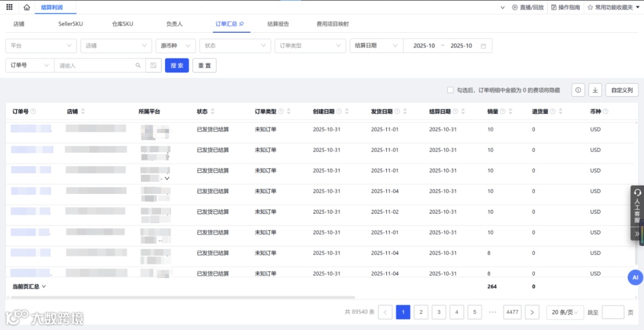Go to page 4
644x330 pixels.
(x=457, y=312)
